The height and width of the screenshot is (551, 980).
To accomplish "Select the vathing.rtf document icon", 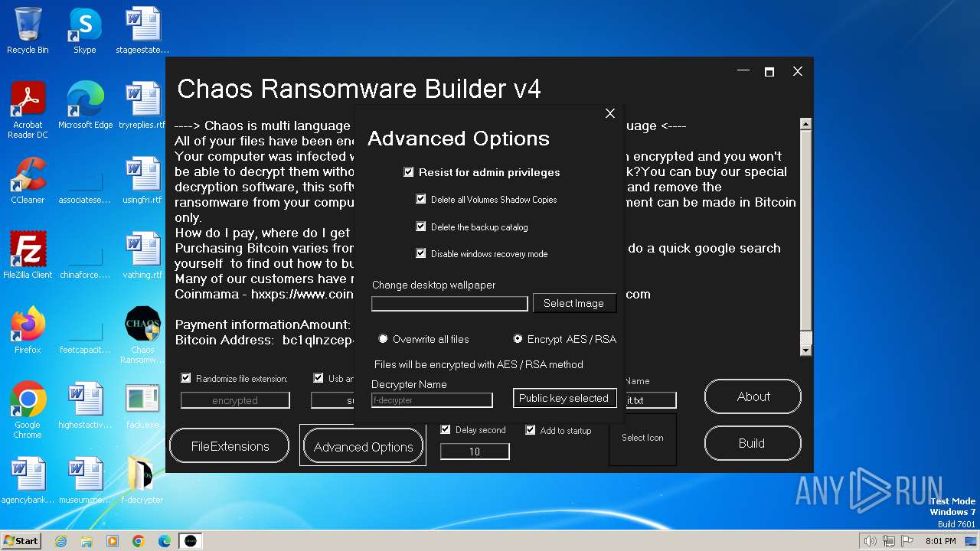I will click(142, 256).
